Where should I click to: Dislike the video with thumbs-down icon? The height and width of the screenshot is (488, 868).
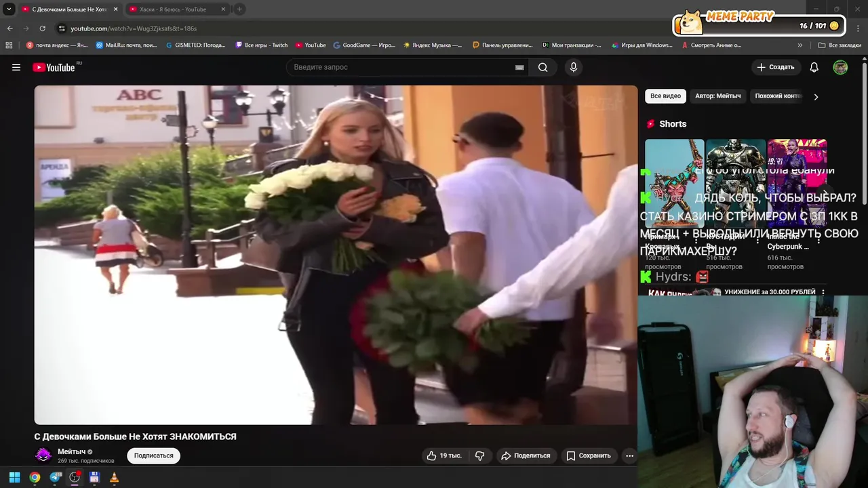pos(479,455)
